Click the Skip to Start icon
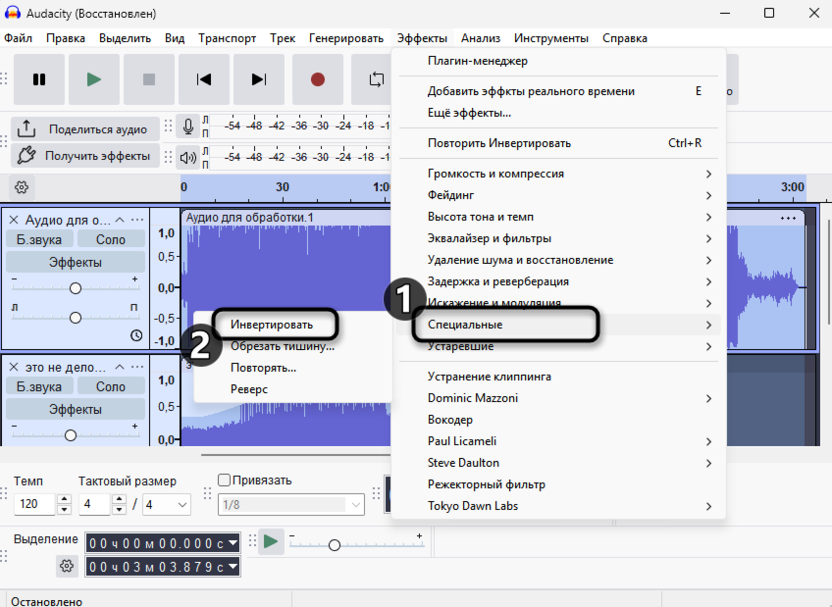 [x=204, y=80]
